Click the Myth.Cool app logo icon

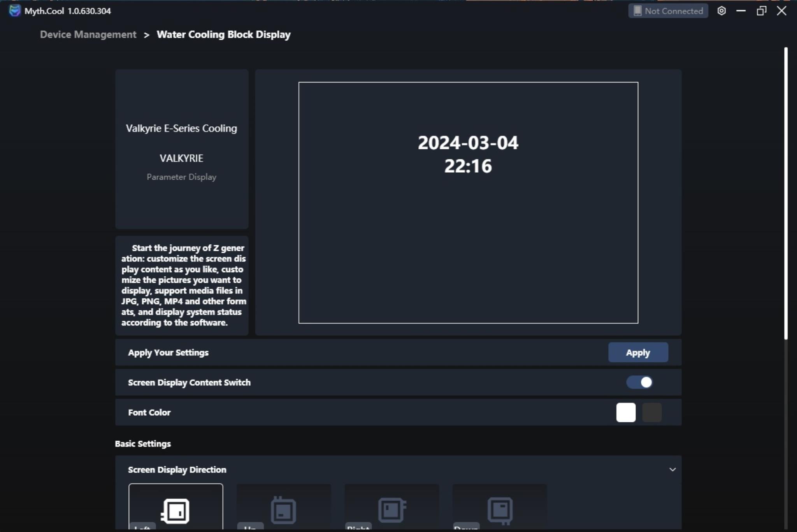pyautogui.click(x=14, y=10)
